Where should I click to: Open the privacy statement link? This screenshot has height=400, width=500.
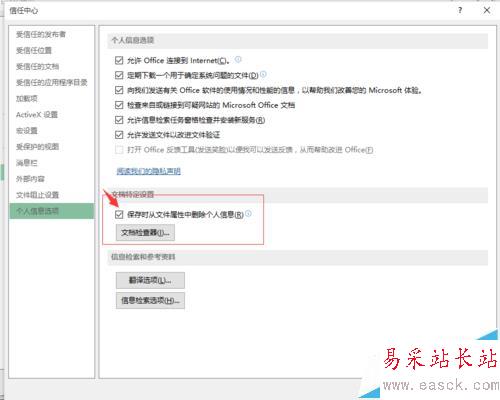point(149,171)
